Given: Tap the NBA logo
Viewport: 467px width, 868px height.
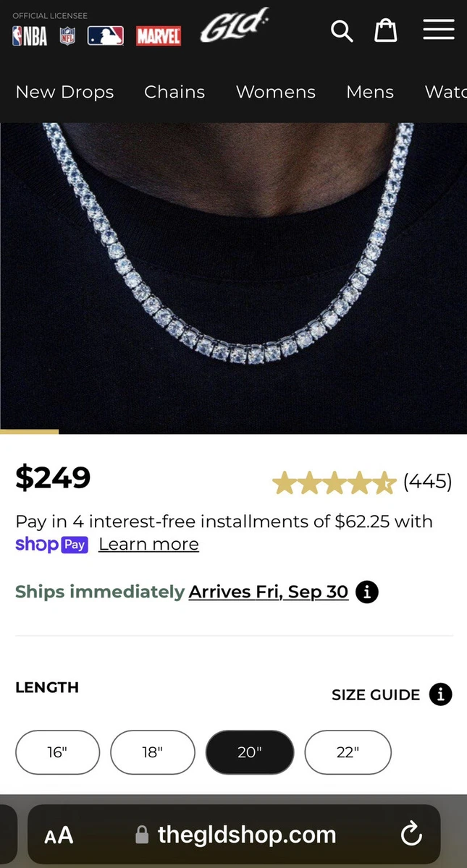Looking at the screenshot, I should point(30,36).
